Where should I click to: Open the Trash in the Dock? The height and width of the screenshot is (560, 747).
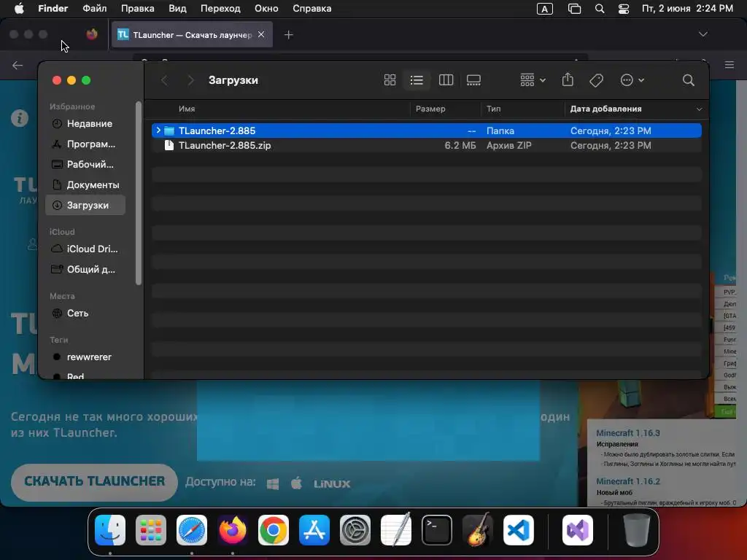(x=636, y=530)
